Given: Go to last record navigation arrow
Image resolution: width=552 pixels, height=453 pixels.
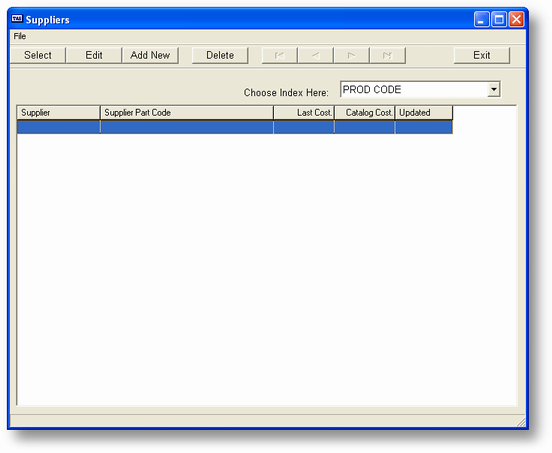Looking at the screenshot, I should (388, 56).
